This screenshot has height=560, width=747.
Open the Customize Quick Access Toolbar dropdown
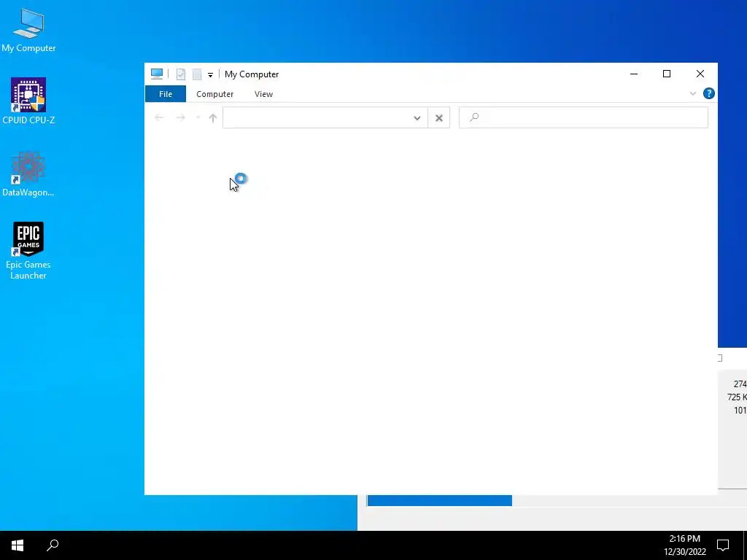pos(210,75)
